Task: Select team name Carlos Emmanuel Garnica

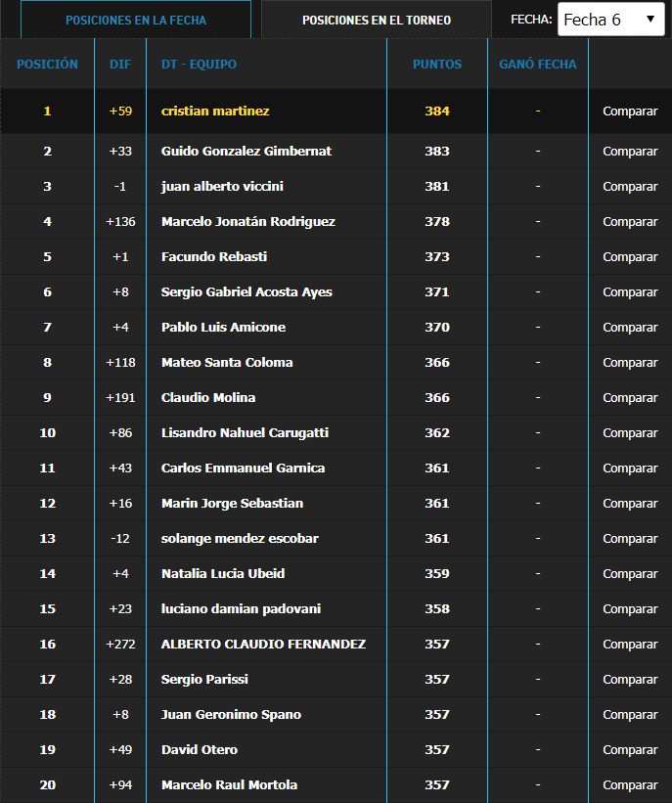Action: coord(243,468)
